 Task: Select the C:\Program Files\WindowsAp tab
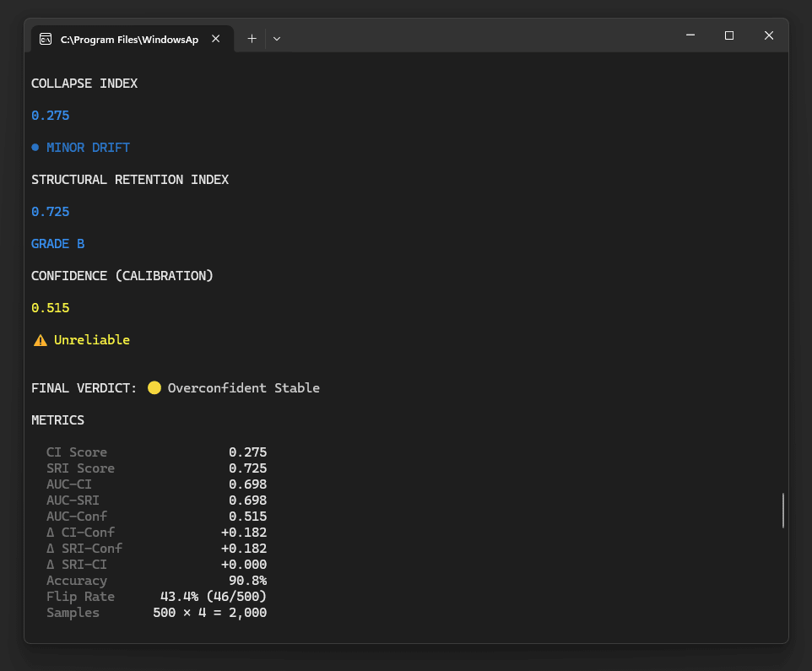coord(129,39)
